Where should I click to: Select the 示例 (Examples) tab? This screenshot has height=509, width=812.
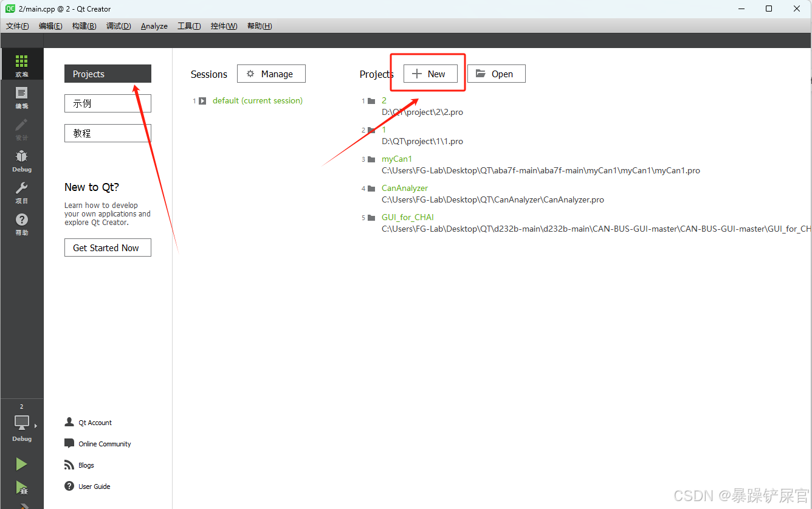click(x=108, y=103)
